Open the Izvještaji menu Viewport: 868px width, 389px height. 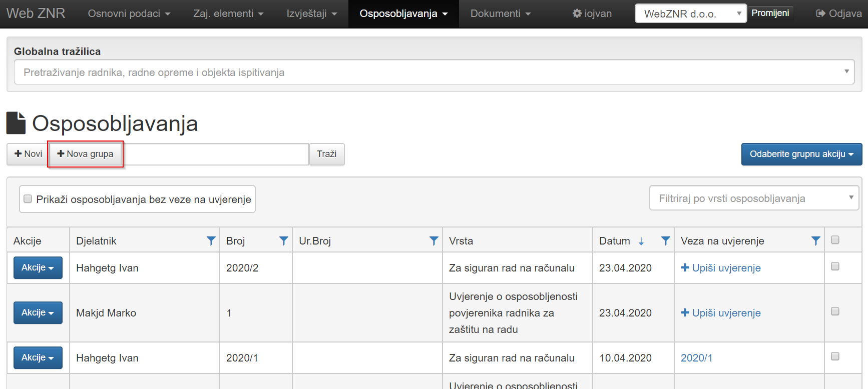point(311,13)
